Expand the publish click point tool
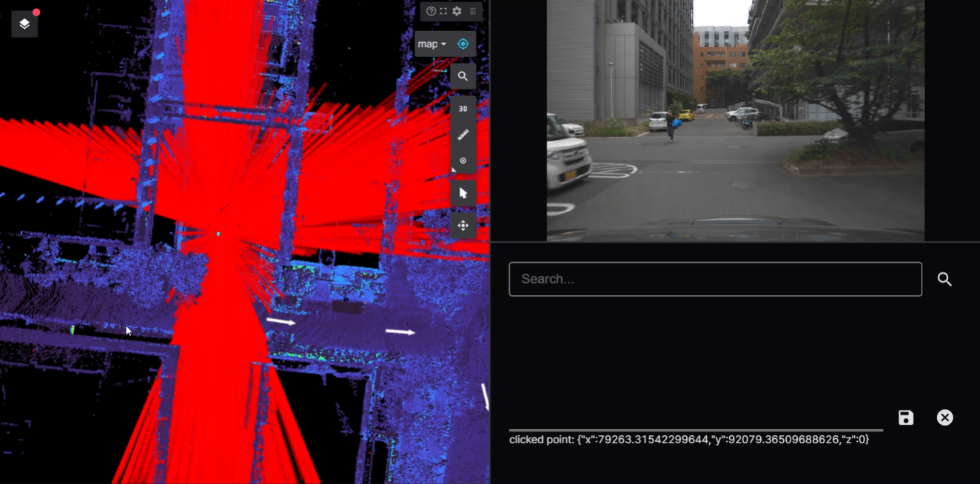 coord(463,161)
